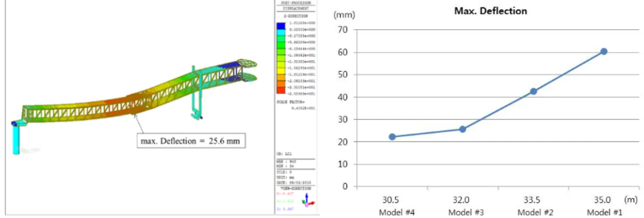Click the 'POST-PROCESSOR' legend header
Viewport: 644px width, 218px height.
pos(296,2)
